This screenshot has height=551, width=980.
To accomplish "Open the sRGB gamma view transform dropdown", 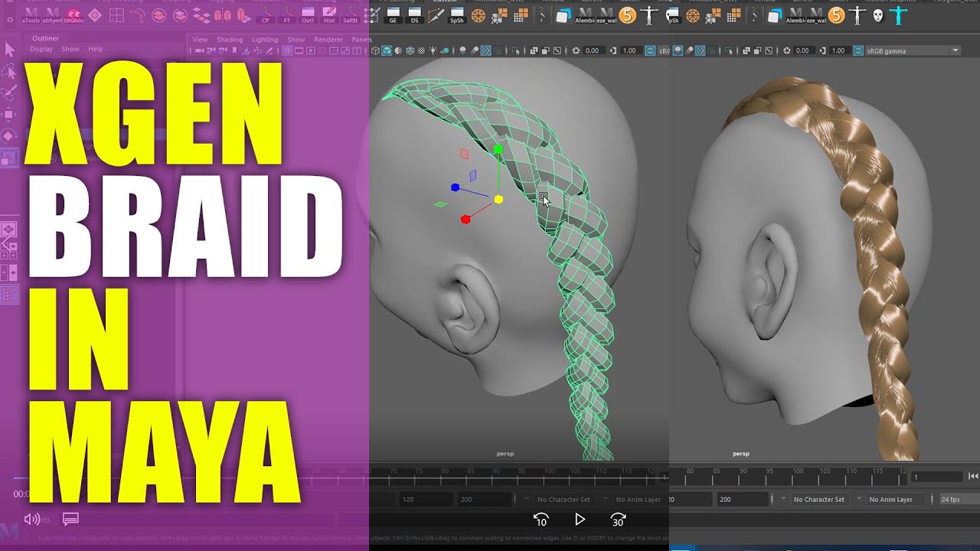I will click(912, 51).
